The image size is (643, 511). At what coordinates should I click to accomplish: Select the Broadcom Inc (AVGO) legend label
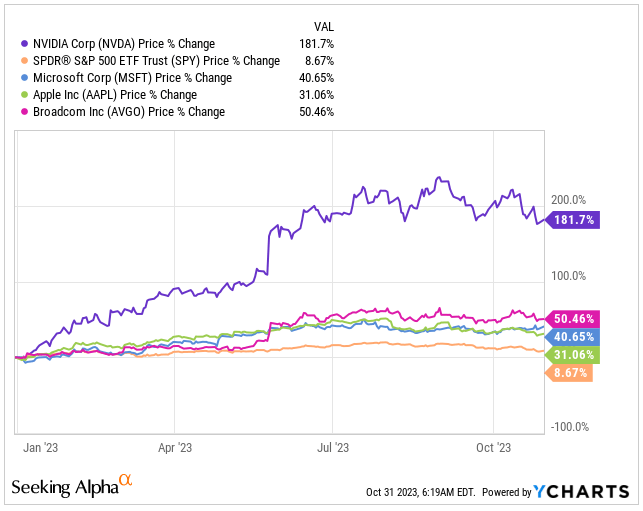(129, 112)
